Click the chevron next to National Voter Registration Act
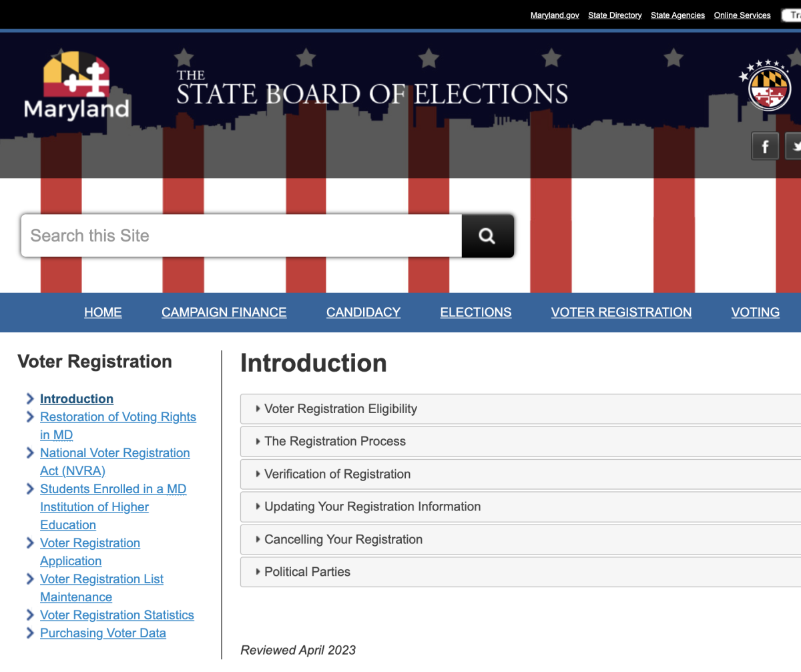This screenshot has width=801, height=672. click(29, 453)
